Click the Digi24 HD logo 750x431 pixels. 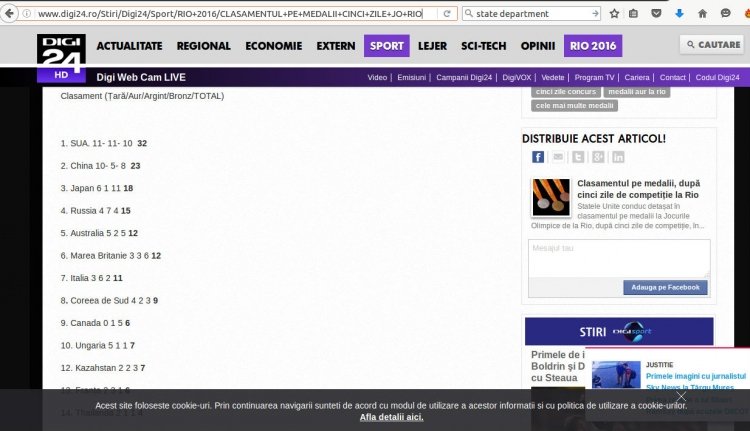point(61,58)
